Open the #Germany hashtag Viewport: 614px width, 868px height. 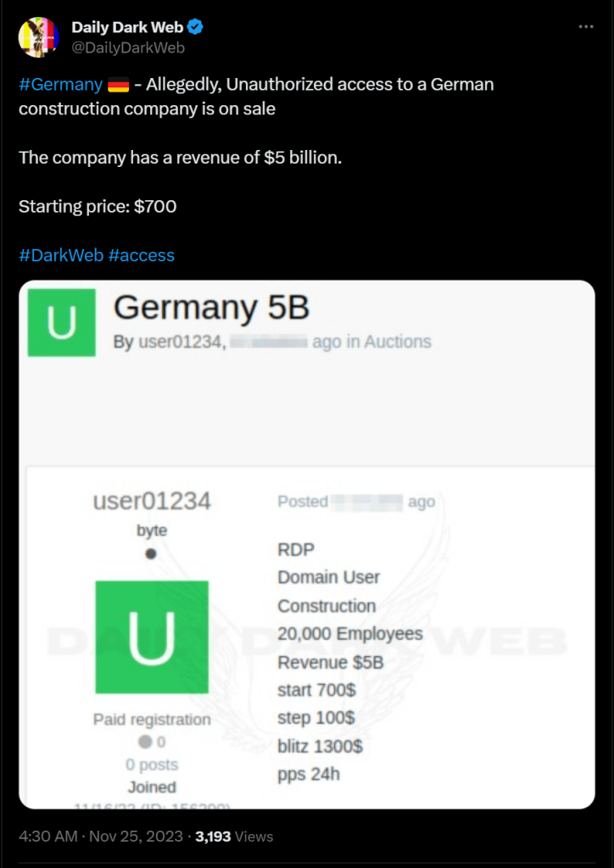[x=60, y=85]
